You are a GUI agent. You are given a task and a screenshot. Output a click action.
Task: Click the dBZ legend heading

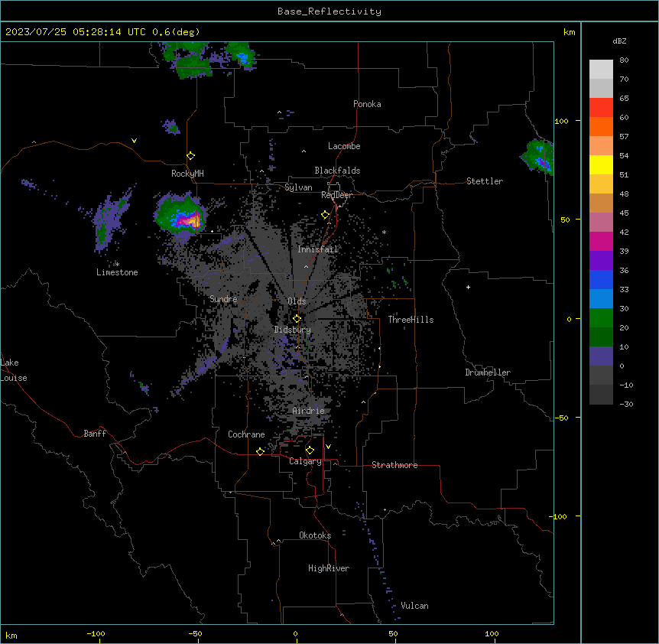coord(619,41)
